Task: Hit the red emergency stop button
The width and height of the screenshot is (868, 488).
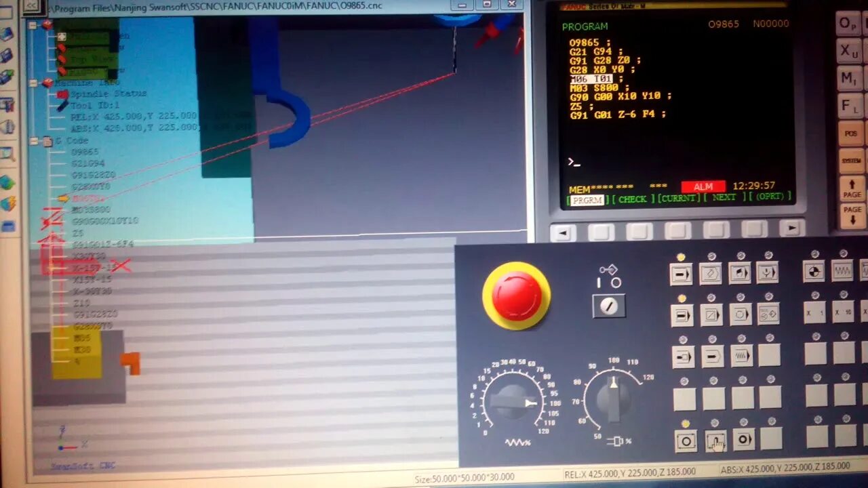Action: [517, 296]
